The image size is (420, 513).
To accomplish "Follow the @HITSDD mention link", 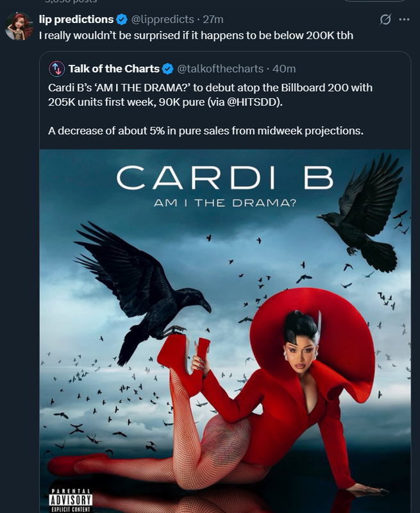I will click(253, 102).
